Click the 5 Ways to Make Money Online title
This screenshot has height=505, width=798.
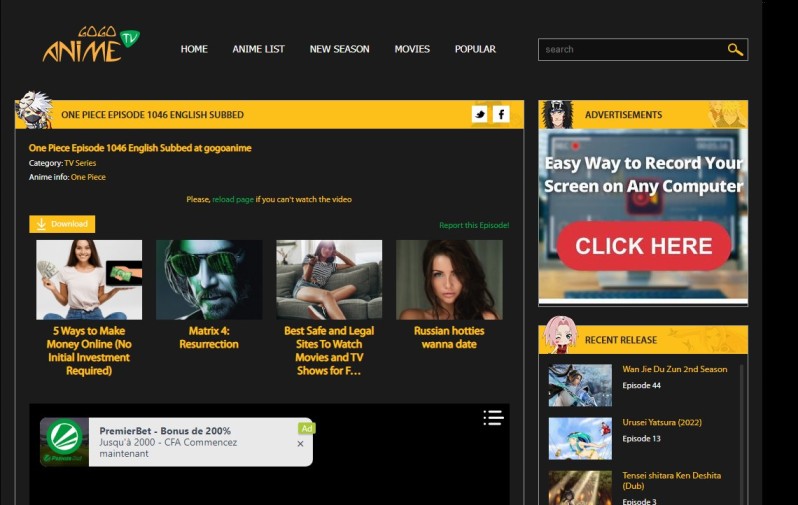pyautogui.click(x=89, y=351)
